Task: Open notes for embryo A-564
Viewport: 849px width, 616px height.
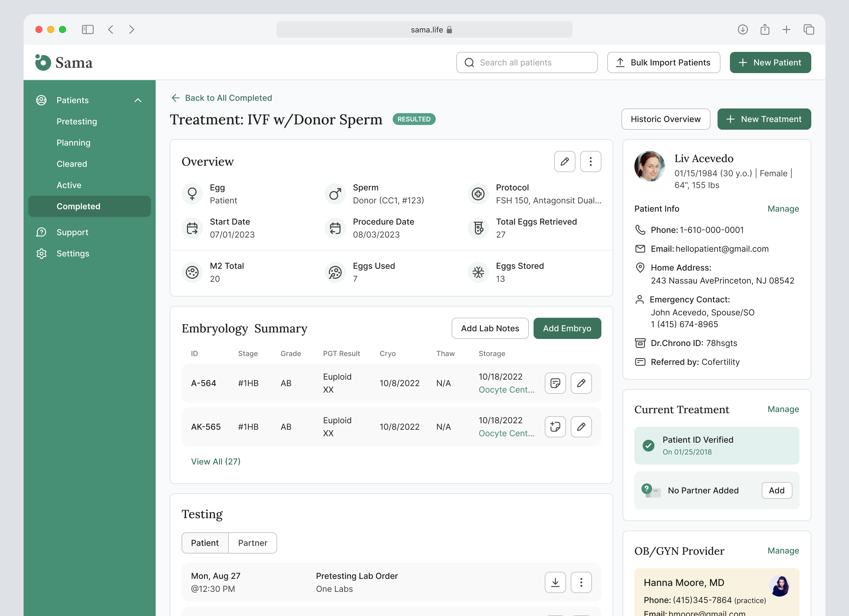Action: tap(555, 383)
